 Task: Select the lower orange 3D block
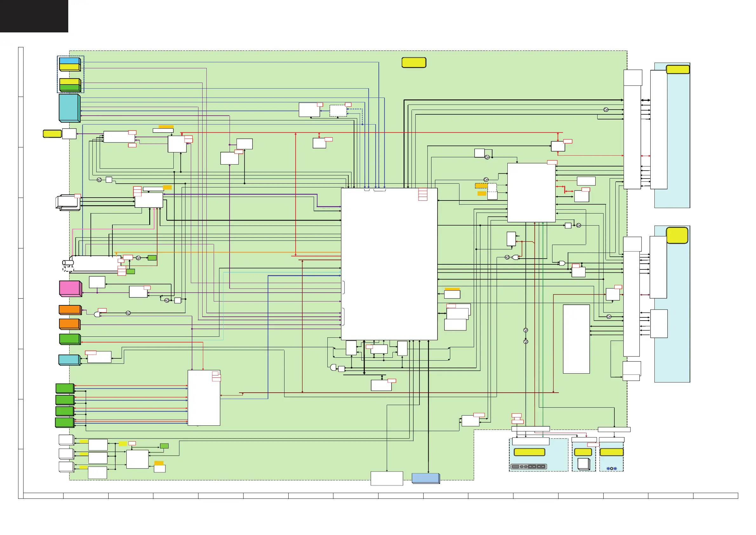[70, 324]
